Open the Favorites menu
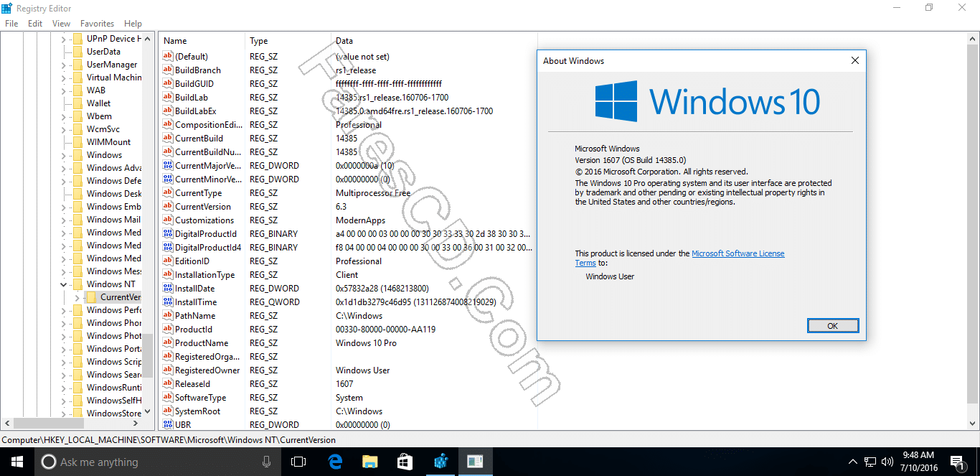 97,24
